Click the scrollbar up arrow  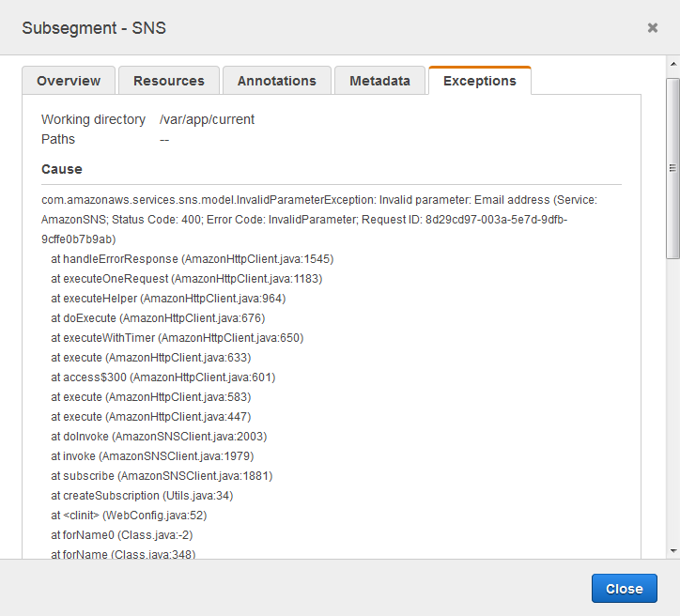point(672,64)
